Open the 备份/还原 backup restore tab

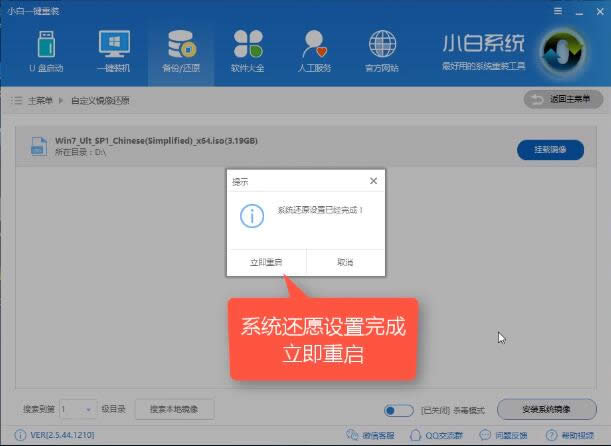[180, 51]
